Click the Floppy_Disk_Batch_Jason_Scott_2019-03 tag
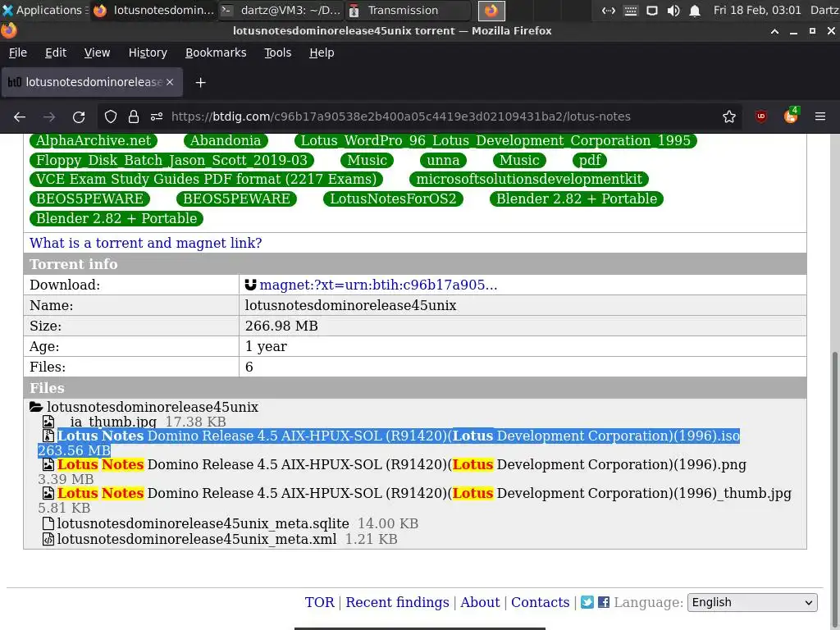 (x=171, y=160)
